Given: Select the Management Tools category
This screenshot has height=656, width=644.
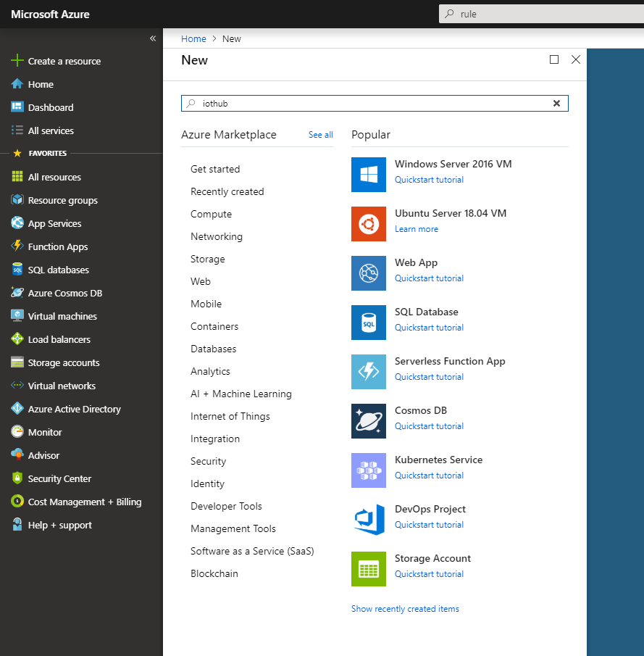Looking at the screenshot, I should (233, 529).
